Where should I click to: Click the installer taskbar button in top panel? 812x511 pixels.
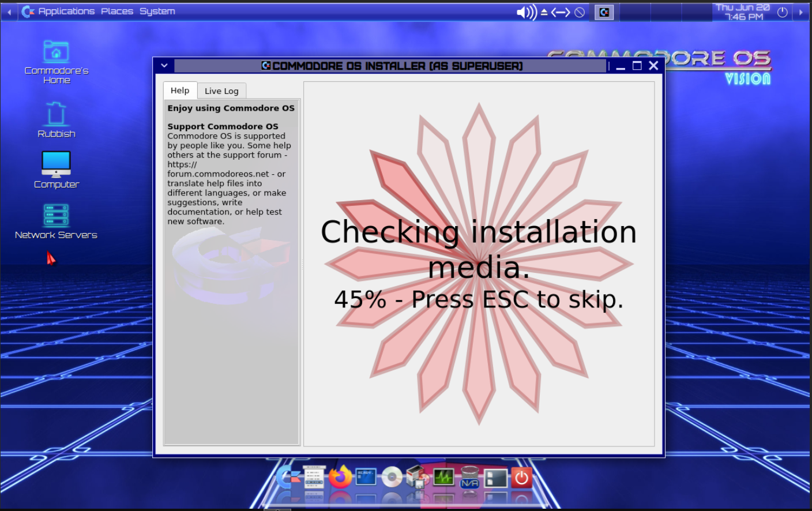604,12
